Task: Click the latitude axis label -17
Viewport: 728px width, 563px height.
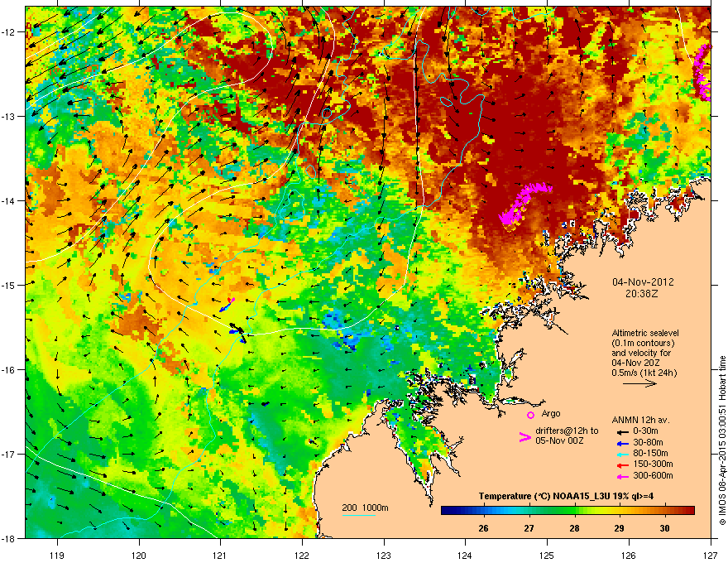Action: click(9, 454)
